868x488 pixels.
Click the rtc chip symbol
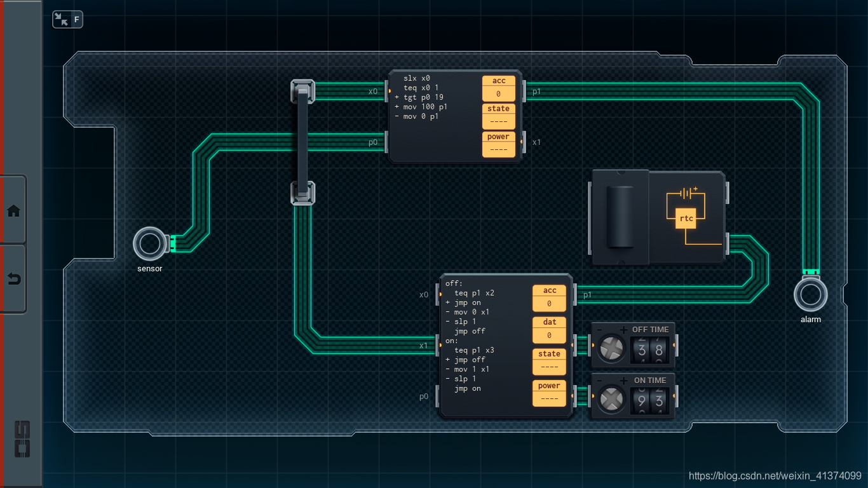pos(686,218)
